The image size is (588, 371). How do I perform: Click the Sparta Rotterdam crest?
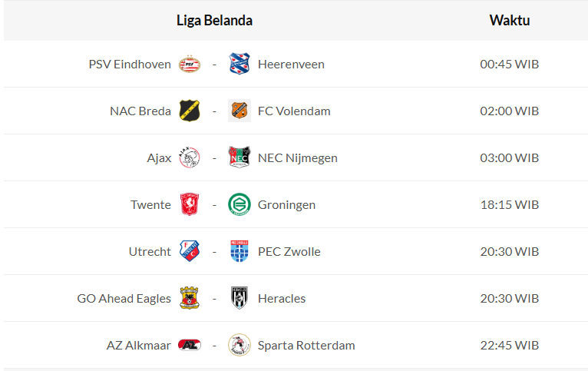239,345
